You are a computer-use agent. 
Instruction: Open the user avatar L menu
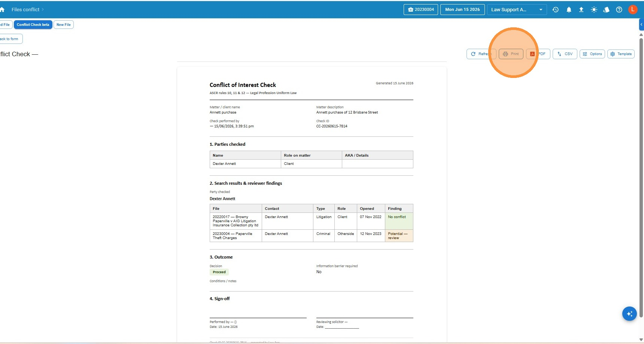click(632, 9)
